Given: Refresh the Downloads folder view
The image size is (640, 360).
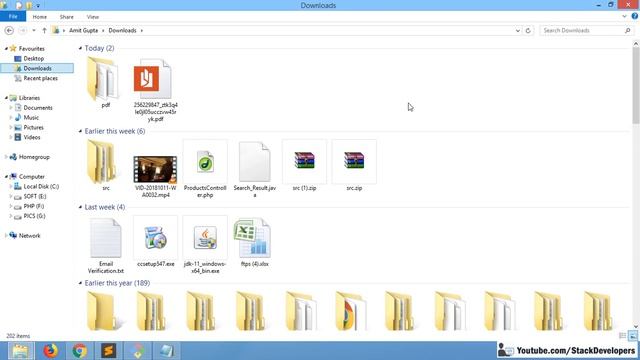Looking at the screenshot, I should (x=528, y=31).
